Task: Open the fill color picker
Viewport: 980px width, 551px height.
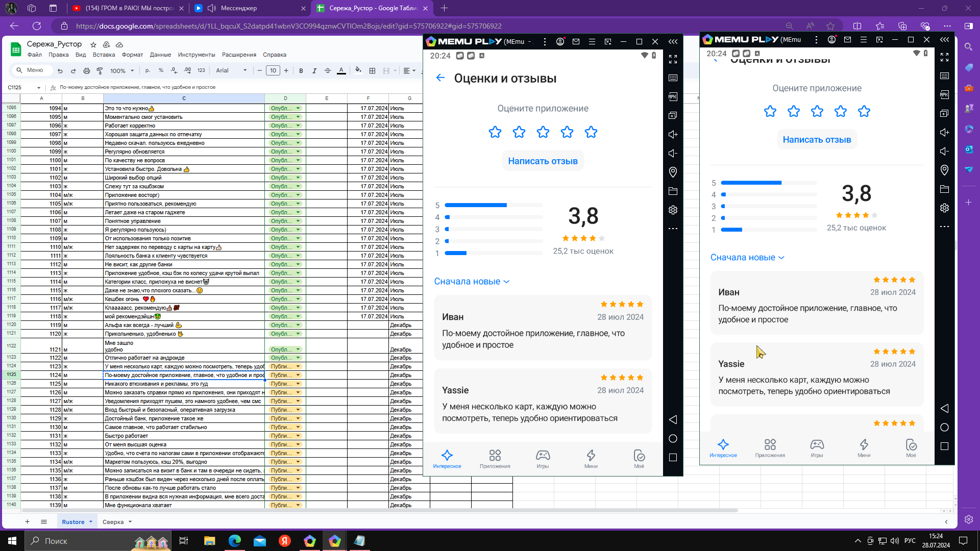Action: 358,70
